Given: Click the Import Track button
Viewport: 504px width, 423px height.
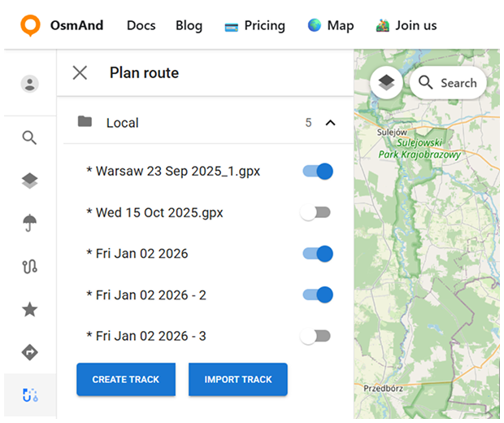Looking at the screenshot, I should coord(238,379).
